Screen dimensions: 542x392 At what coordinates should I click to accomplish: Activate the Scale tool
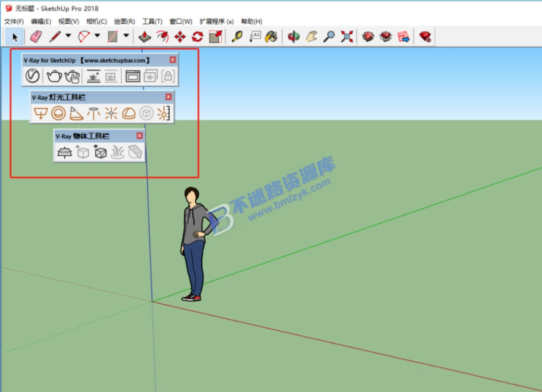point(215,37)
